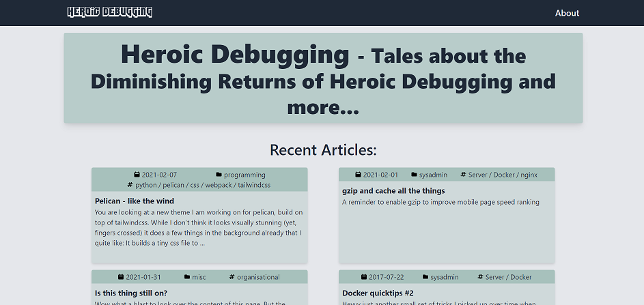The height and width of the screenshot is (305, 644).
Task: Click the gzip article summary about mobile page speed
Action: tap(440, 202)
